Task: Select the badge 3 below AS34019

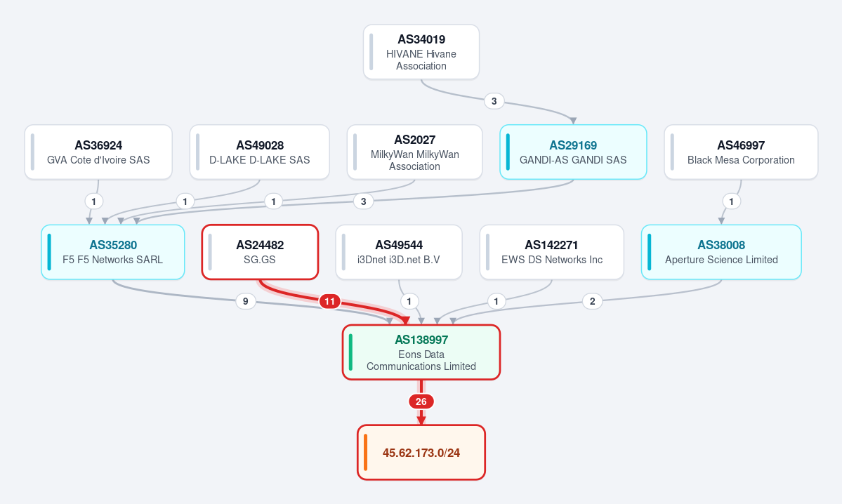Action: point(494,101)
